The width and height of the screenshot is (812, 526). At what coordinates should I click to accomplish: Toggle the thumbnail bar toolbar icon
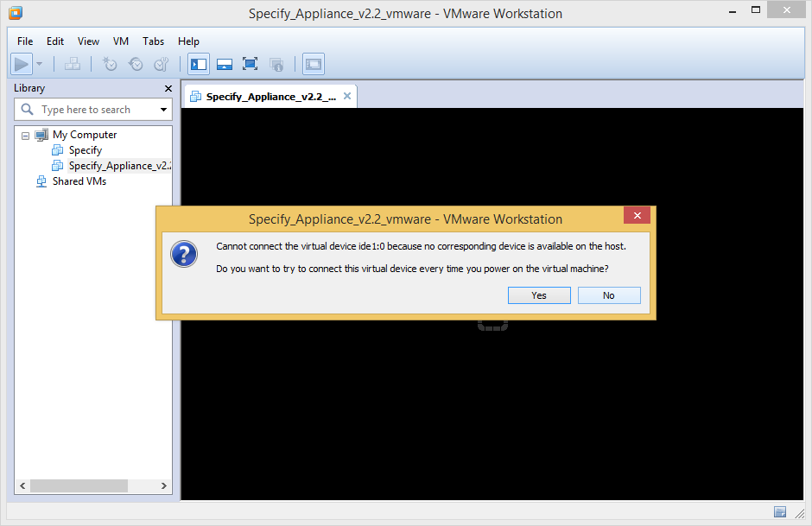pyautogui.click(x=225, y=64)
